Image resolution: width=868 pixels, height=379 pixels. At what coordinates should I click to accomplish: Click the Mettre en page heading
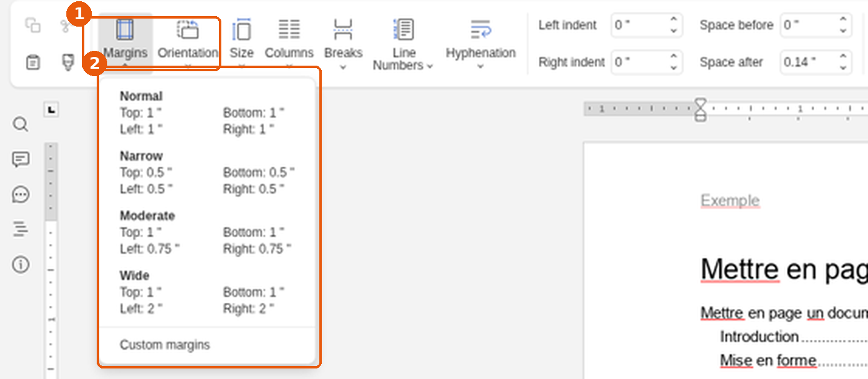tap(784, 270)
